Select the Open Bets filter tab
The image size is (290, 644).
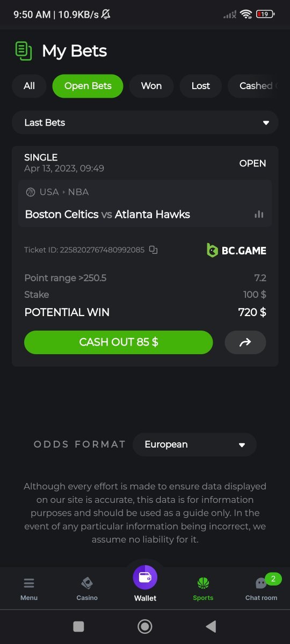pos(88,86)
